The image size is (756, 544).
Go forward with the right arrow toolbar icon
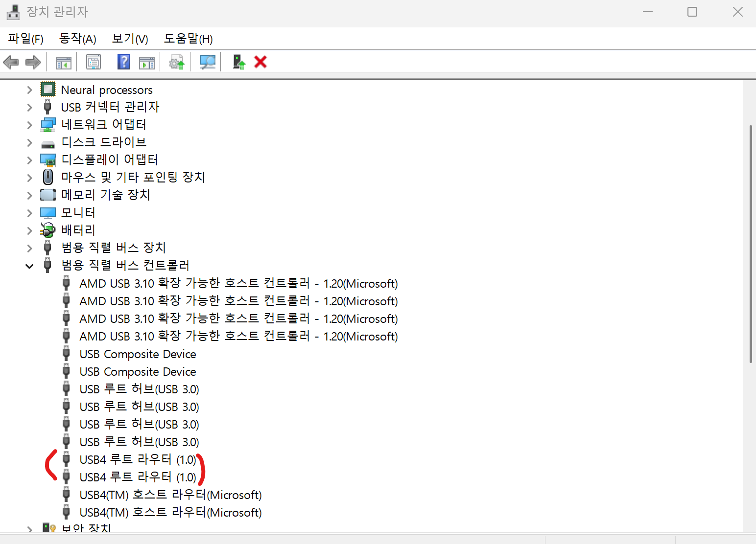(x=33, y=62)
